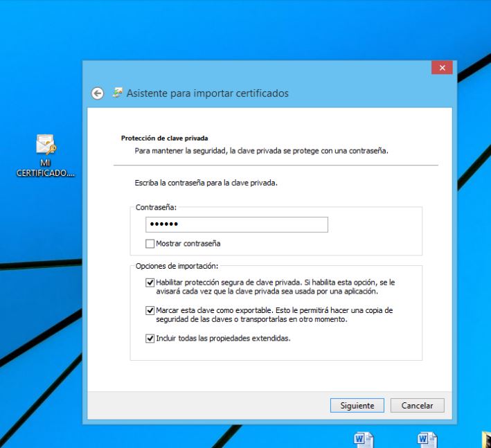Click the certificate wizard title icon
491x448 pixels.
118,93
